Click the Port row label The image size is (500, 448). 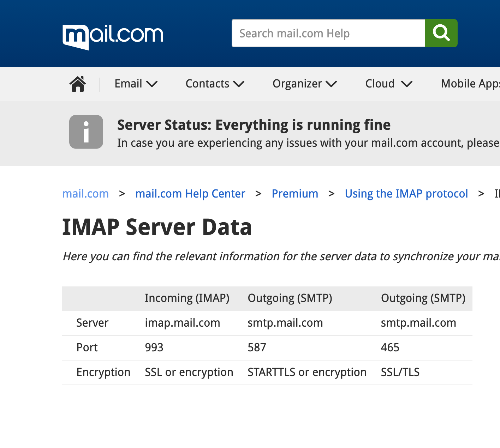pyautogui.click(x=87, y=347)
